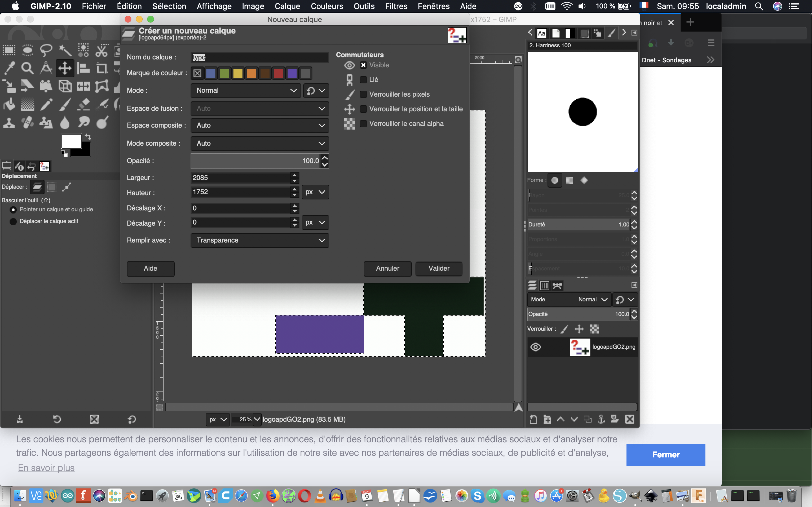Screen dimensions: 812x507
Task: Click the Valider button
Action: [x=438, y=269]
